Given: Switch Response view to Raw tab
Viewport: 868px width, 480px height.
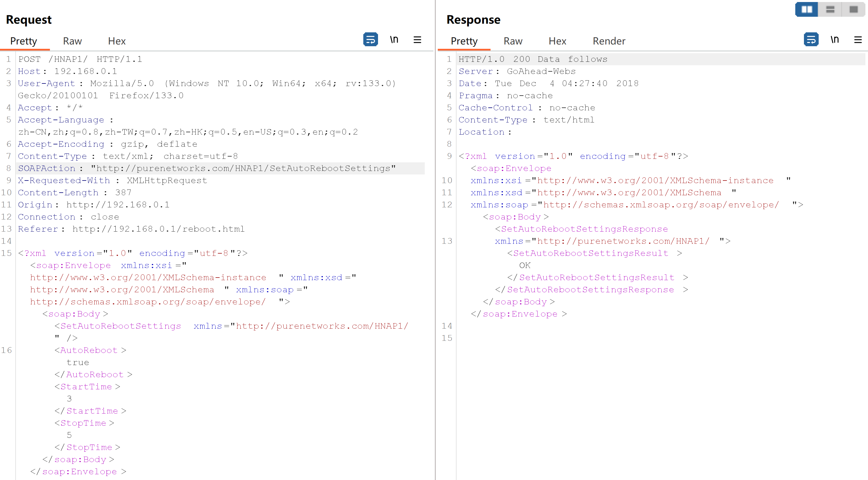Looking at the screenshot, I should point(513,41).
